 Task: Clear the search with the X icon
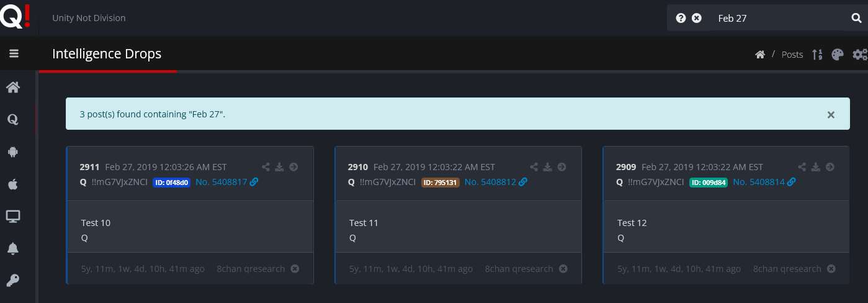pyautogui.click(x=697, y=19)
